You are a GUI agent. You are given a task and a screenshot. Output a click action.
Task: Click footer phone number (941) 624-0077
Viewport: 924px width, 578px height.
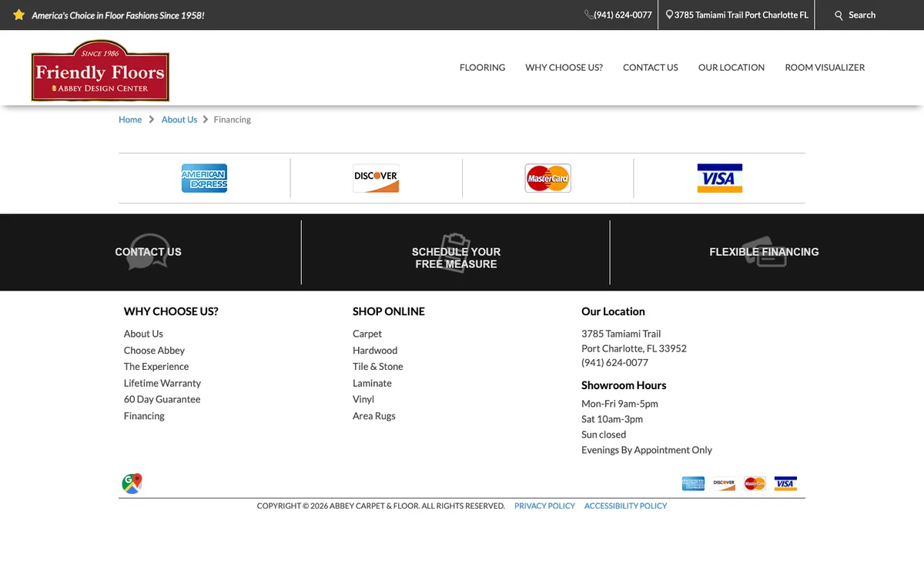click(614, 362)
